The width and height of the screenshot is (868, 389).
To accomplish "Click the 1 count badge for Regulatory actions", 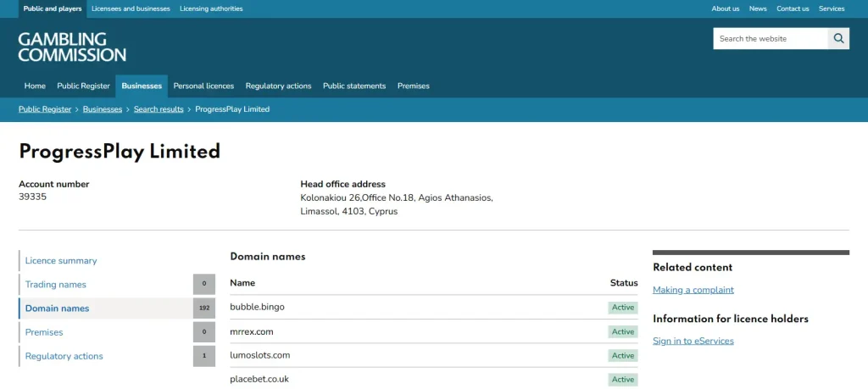I will [x=204, y=356].
